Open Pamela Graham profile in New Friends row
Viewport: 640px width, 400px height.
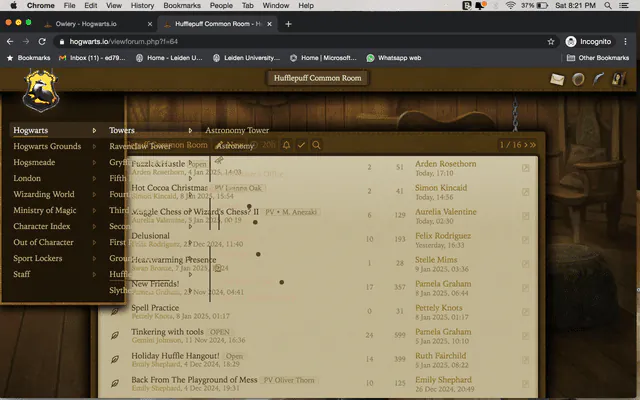443,284
